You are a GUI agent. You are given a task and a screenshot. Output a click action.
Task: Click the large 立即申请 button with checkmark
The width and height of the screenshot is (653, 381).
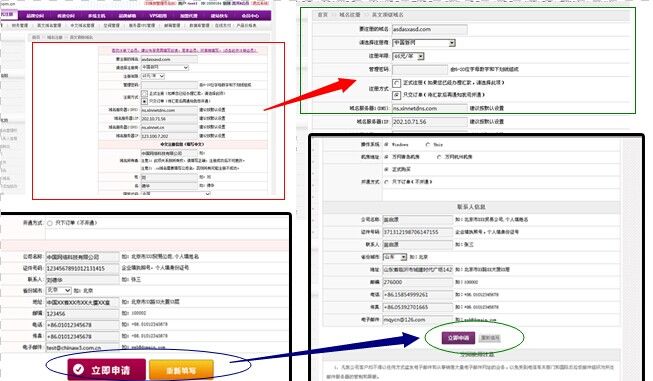(x=107, y=369)
